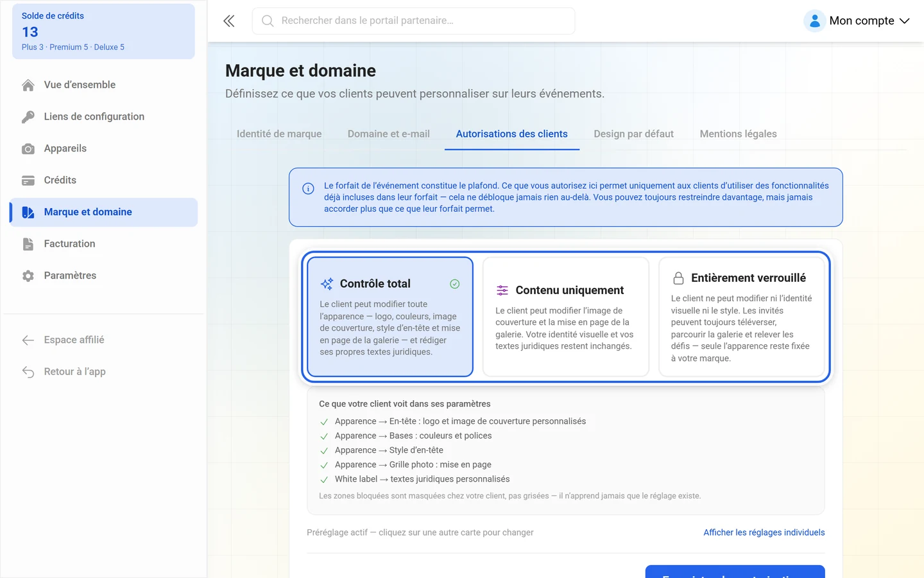Screen dimensions: 924x578
Task: Click the return arrow icon beside Retour à l'app
Action: click(28, 372)
